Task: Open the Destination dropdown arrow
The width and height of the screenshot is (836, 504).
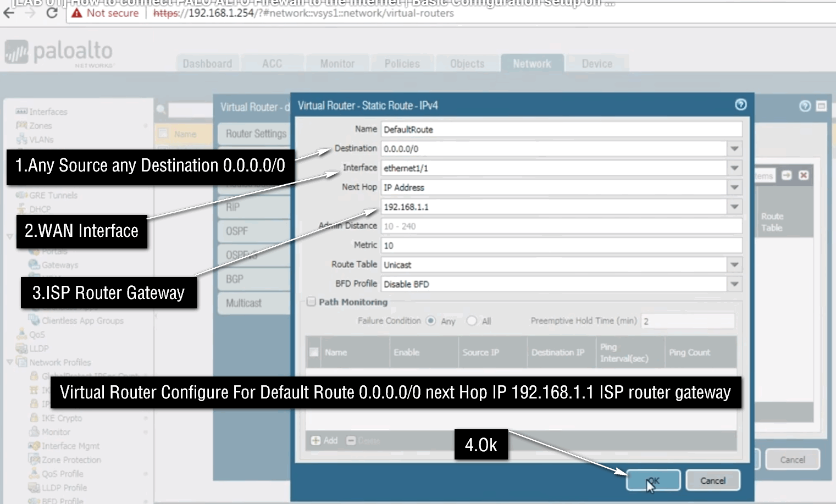Action: 734,148
